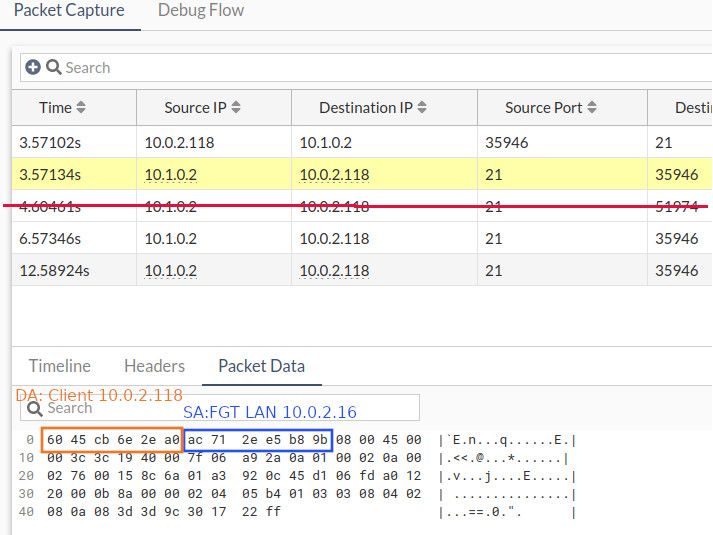The height and width of the screenshot is (535, 713).
Task: Click hex line at offset 20
Action: coord(234,476)
